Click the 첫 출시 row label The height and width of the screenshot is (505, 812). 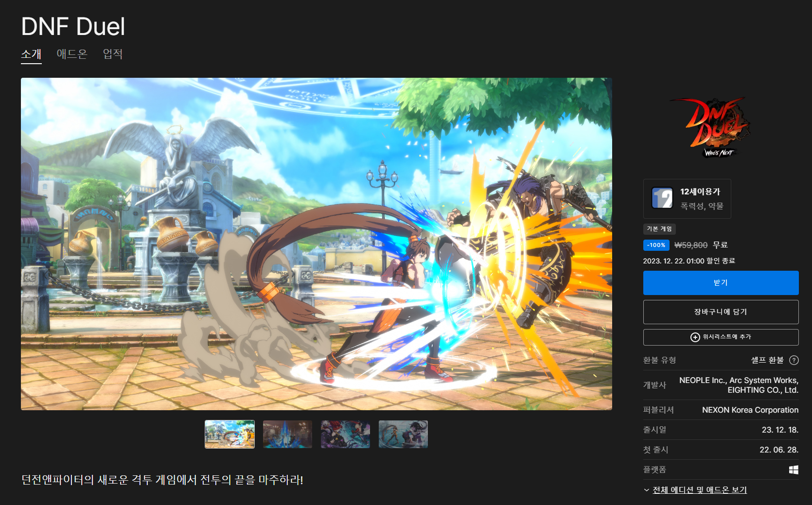click(655, 450)
